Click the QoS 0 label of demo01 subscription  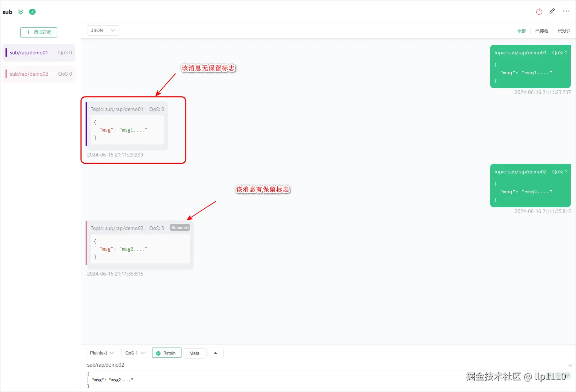65,53
